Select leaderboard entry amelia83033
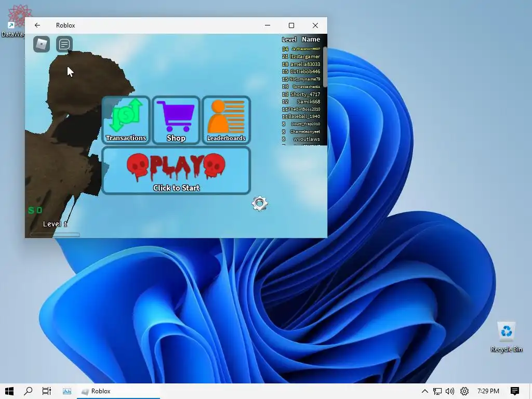 301,64
